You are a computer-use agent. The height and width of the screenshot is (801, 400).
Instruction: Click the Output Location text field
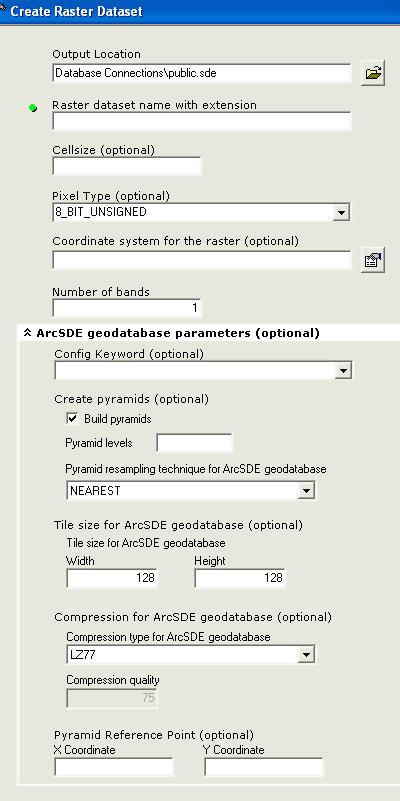(x=202, y=73)
